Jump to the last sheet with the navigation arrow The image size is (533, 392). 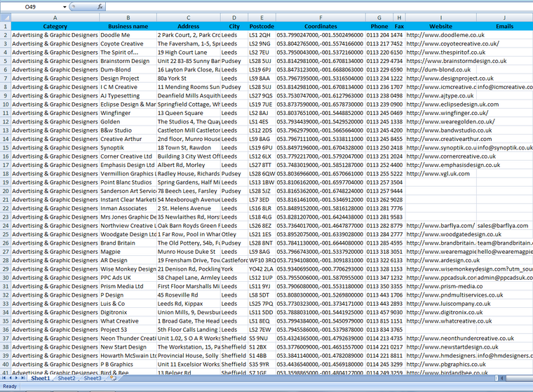point(22,378)
